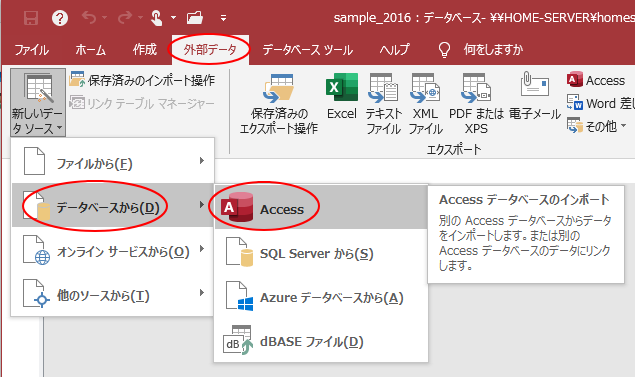
Task: Select データベースから(D) menu item
Action: point(113,205)
